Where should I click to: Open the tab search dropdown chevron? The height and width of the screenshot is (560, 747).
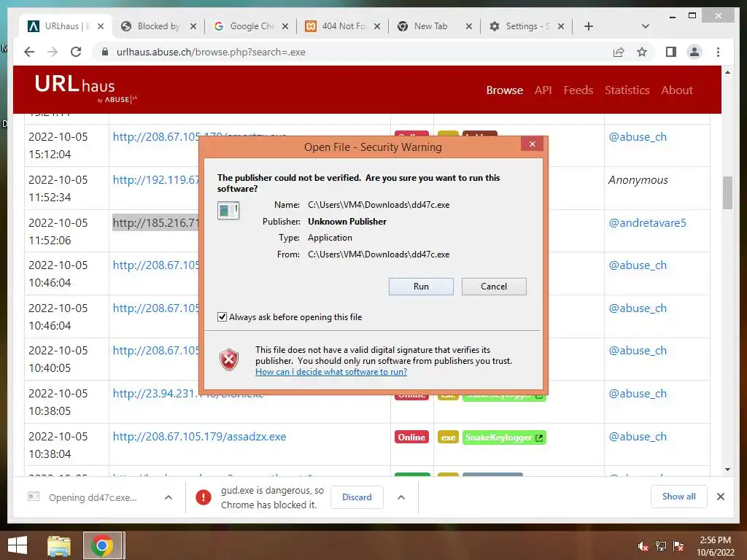(x=645, y=26)
